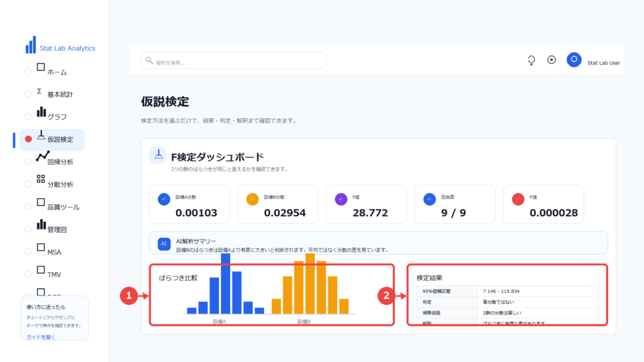The height and width of the screenshot is (362, 644).
Task: Select the グラフ radio indicator
Action: (x=28, y=116)
